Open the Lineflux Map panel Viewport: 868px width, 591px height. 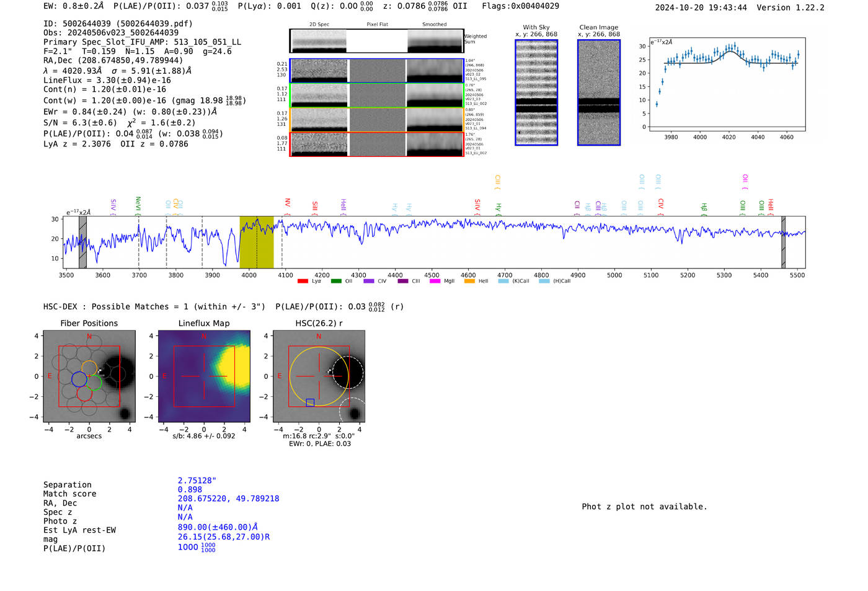(204, 376)
